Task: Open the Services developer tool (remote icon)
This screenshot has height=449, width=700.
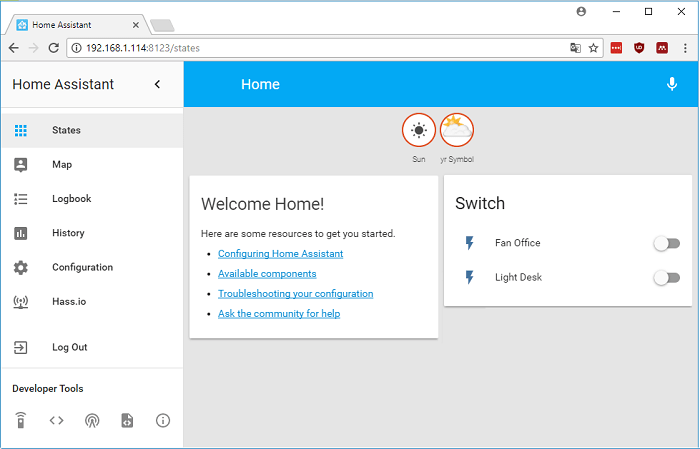Action: [x=21, y=421]
